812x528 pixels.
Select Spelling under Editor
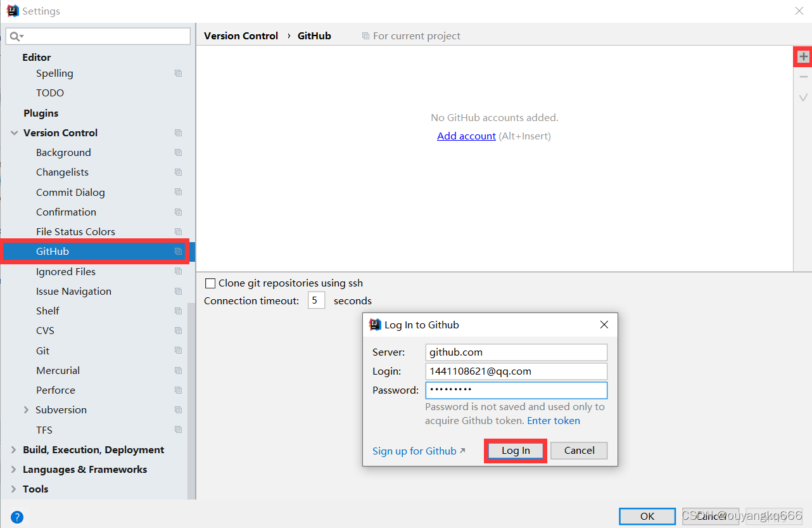point(54,74)
